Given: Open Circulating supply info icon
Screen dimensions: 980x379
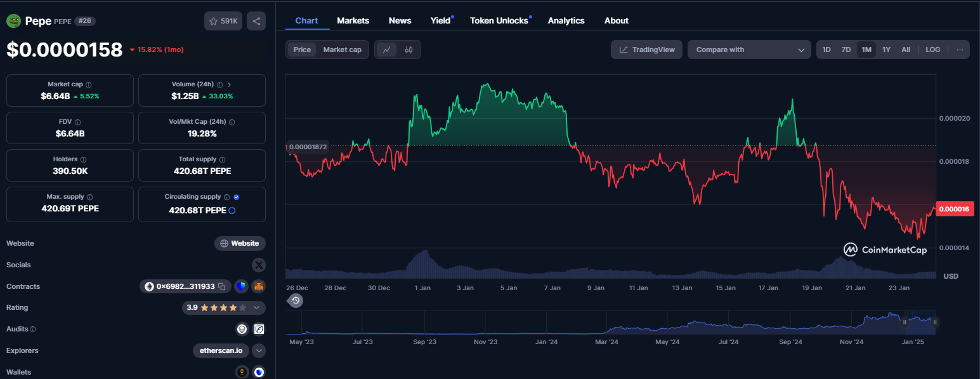Looking at the screenshot, I should (227, 197).
